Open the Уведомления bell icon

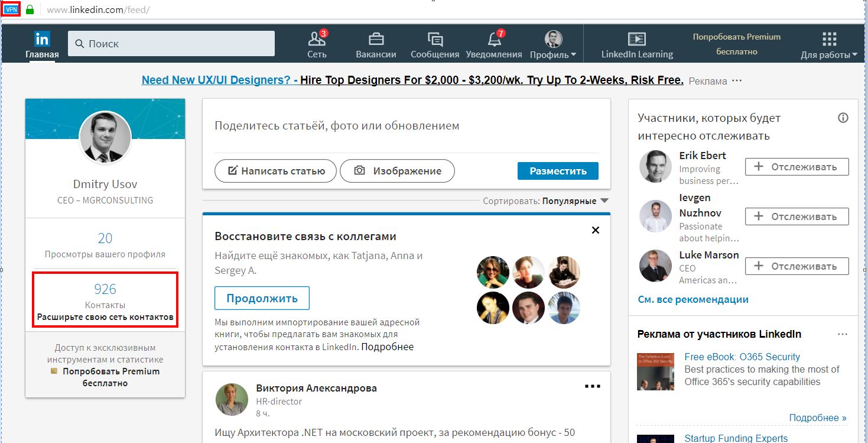coord(494,39)
